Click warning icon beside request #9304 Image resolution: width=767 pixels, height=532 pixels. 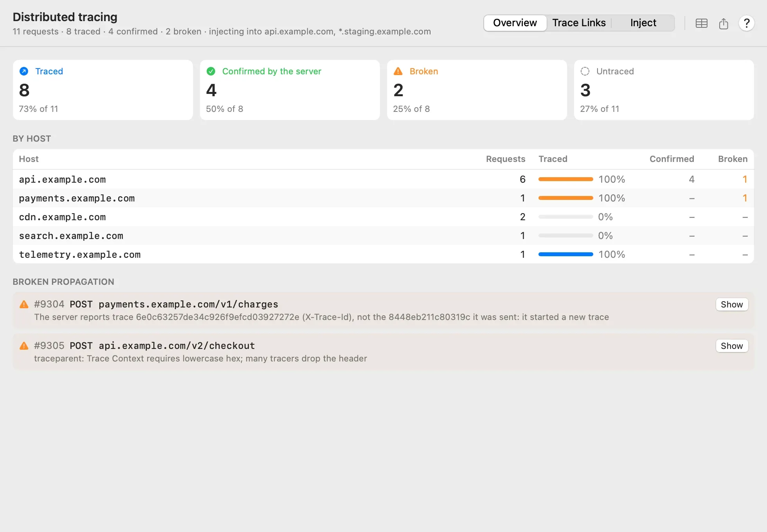(x=24, y=304)
